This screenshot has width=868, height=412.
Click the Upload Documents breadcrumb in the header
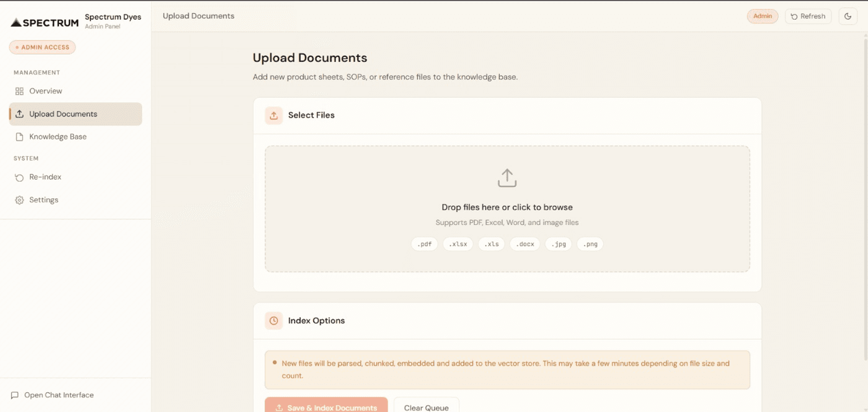pos(198,16)
